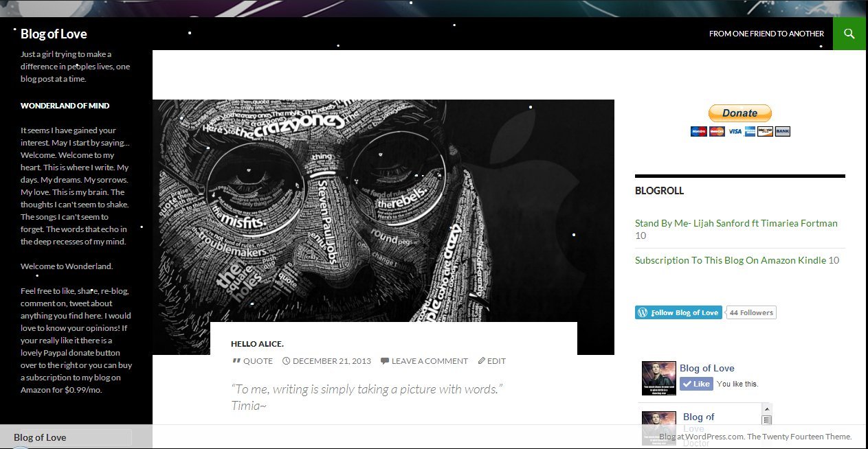
Task: Open the Stand By Me blogroll link
Action: (x=736, y=223)
